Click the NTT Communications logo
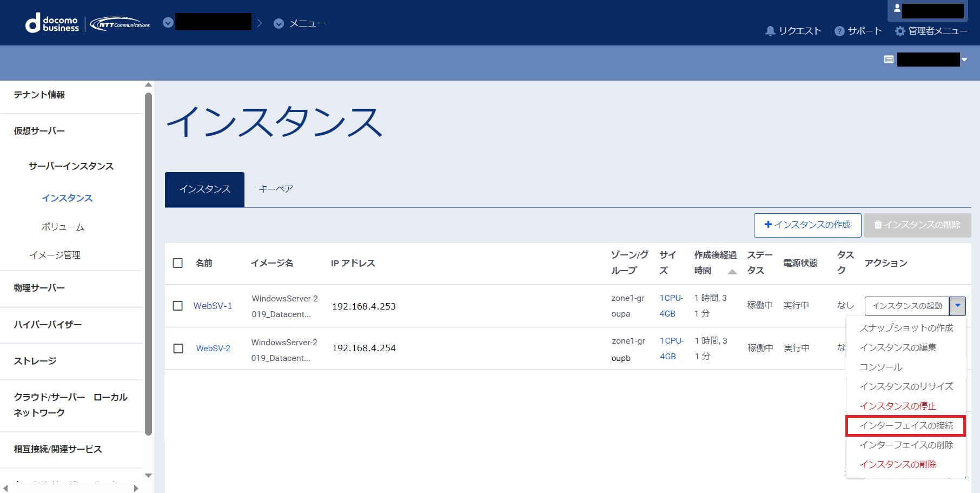 pos(120,24)
